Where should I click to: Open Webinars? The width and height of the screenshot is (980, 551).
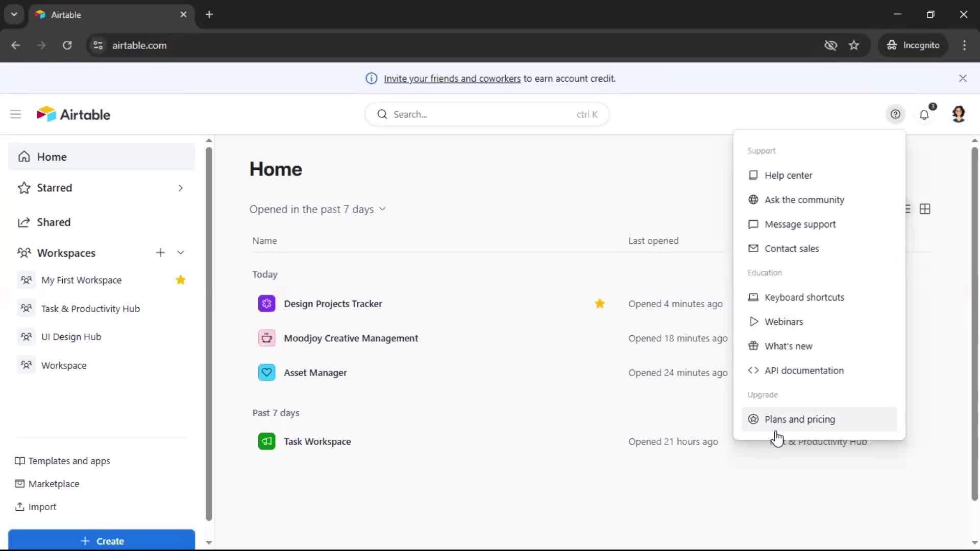pos(819,321)
